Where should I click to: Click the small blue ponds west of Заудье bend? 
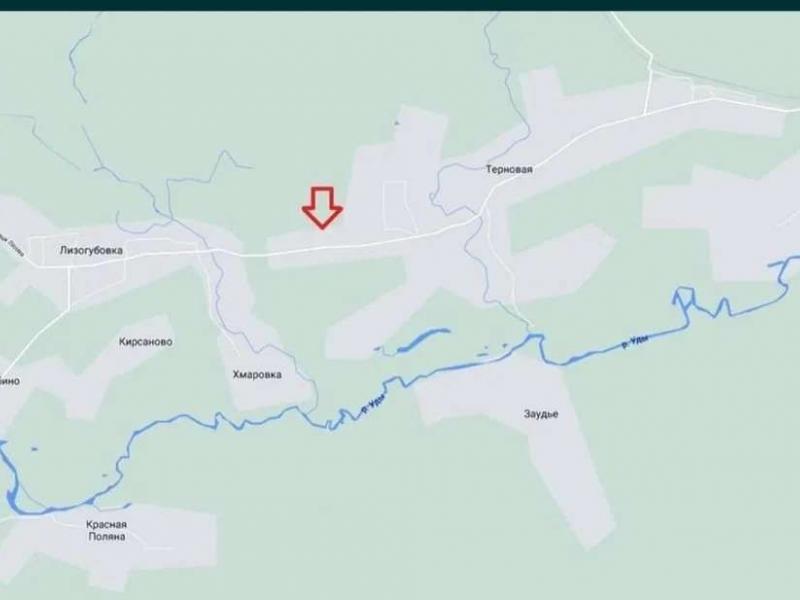491,349
